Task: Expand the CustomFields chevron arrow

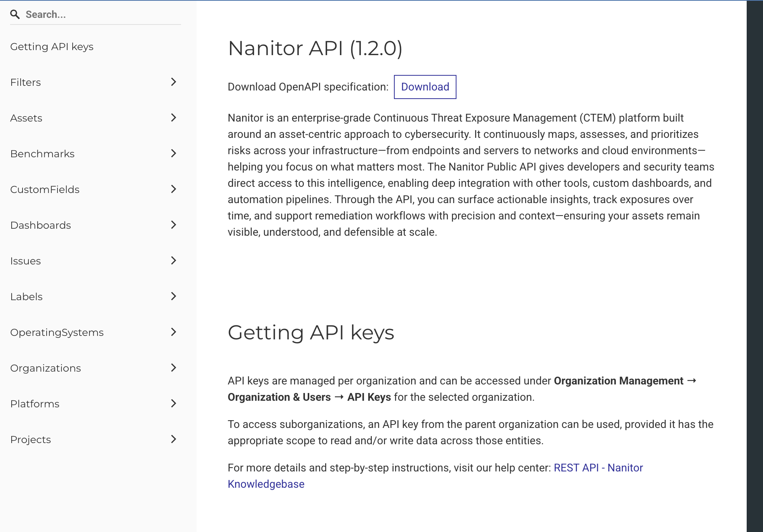Action: pos(174,189)
